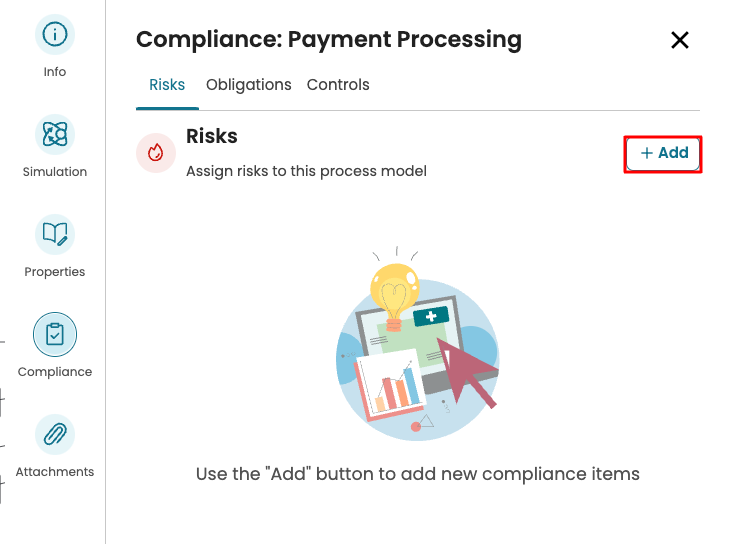Screen dimensions: 729x544
Task: Open the Attachments paperclip icon
Action: (x=55, y=434)
